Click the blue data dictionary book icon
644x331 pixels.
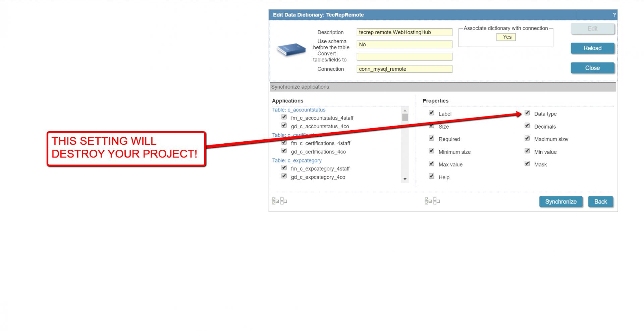click(x=291, y=49)
